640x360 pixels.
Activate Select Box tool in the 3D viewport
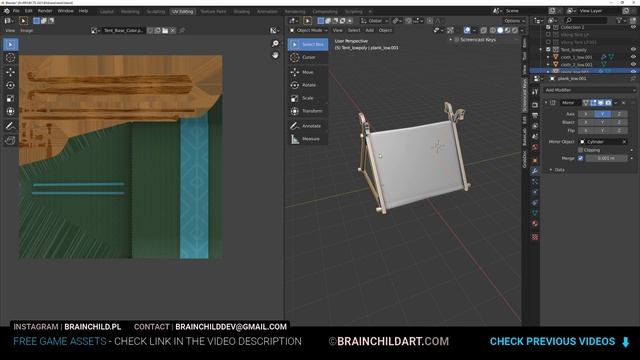pos(308,44)
